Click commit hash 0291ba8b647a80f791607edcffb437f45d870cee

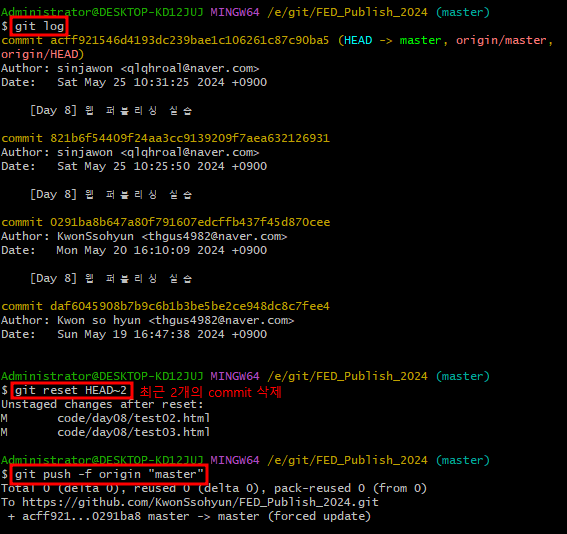coord(190,222)
